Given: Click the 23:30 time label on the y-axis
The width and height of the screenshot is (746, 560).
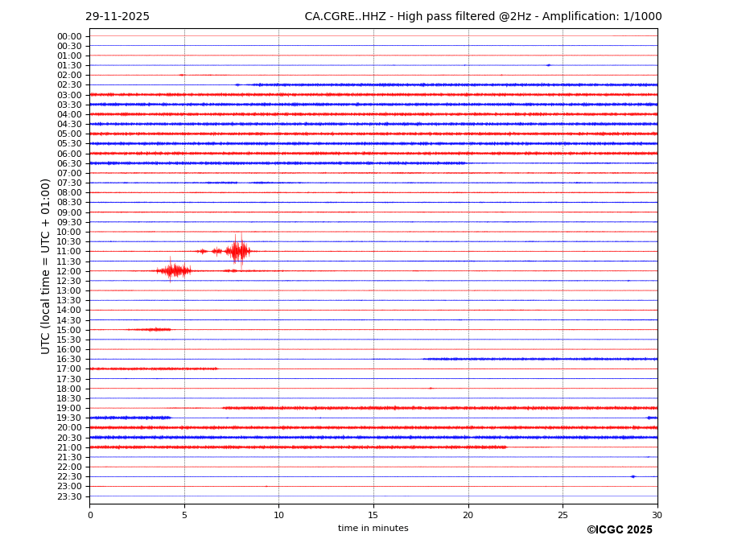Looking at the screenshot, I should pos(69,496).
